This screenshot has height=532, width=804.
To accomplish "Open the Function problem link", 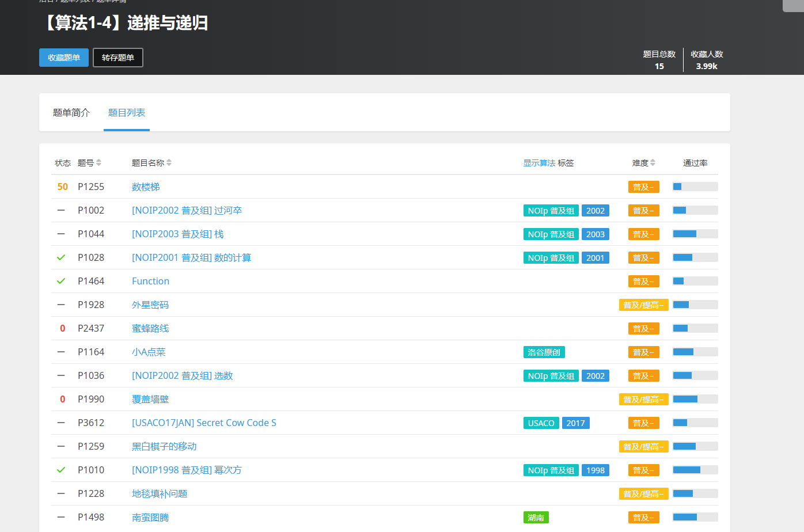I will pyautogui.click(x=150, y=281).
